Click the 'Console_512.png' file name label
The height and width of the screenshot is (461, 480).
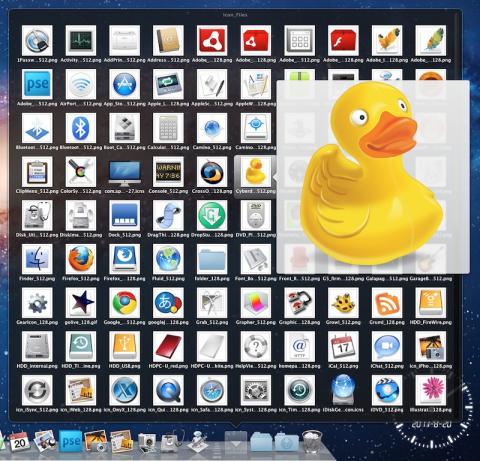(x=168, y=191)
